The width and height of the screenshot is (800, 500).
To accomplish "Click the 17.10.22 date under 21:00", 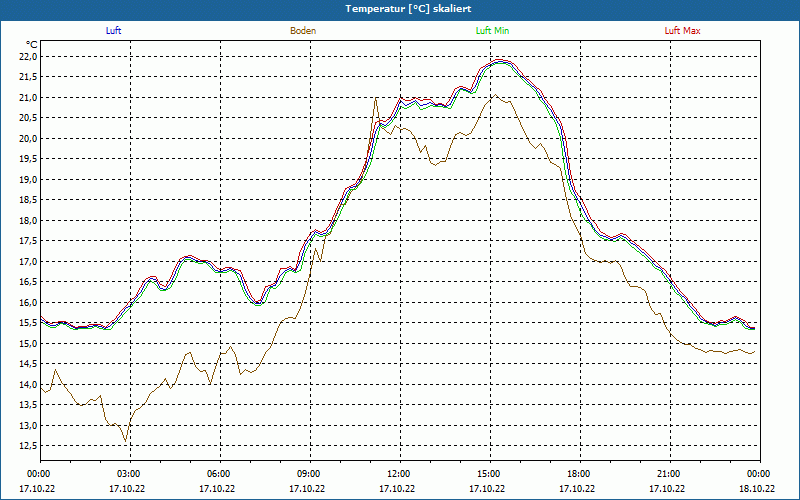I will tap(667, 488).
